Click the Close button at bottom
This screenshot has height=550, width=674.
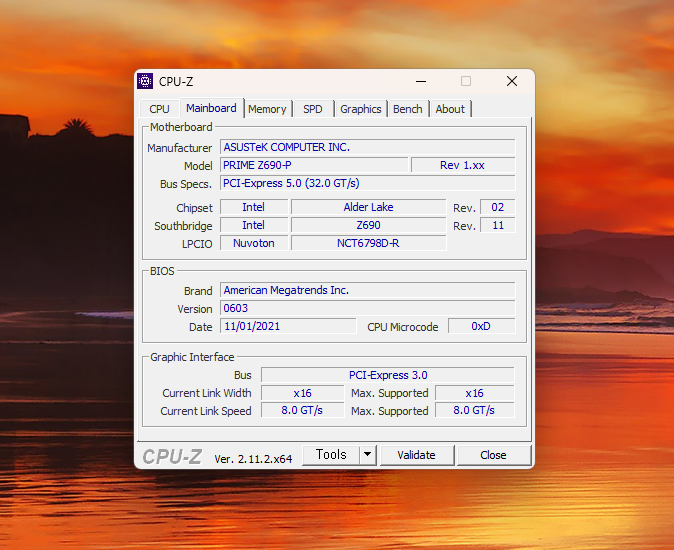493,455
